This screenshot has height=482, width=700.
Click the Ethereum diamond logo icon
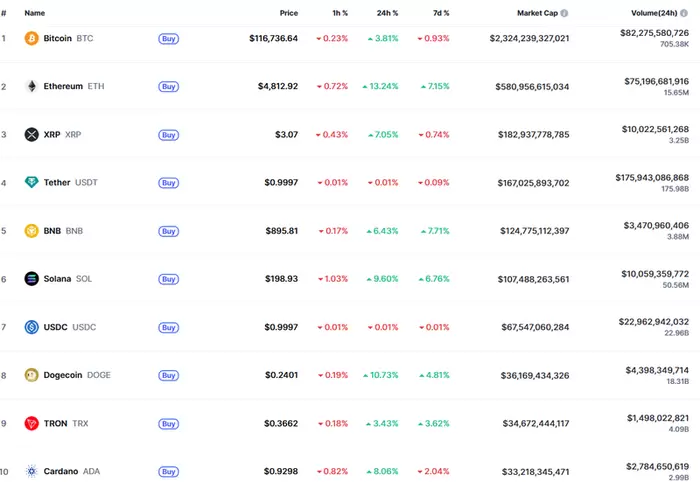tap(31, 86)
